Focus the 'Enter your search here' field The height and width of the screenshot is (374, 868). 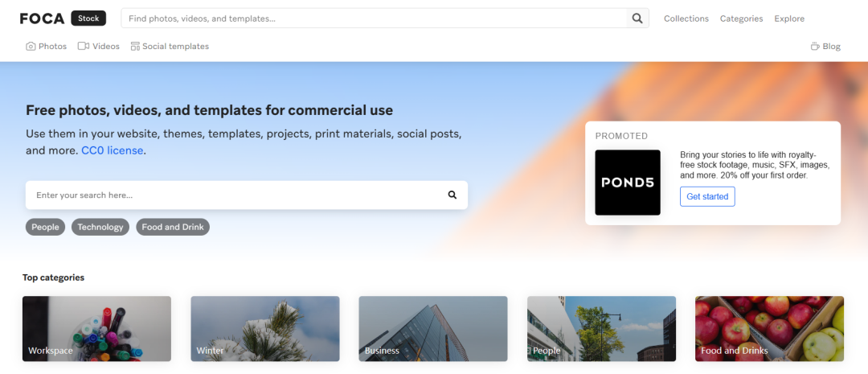(247, 195)
